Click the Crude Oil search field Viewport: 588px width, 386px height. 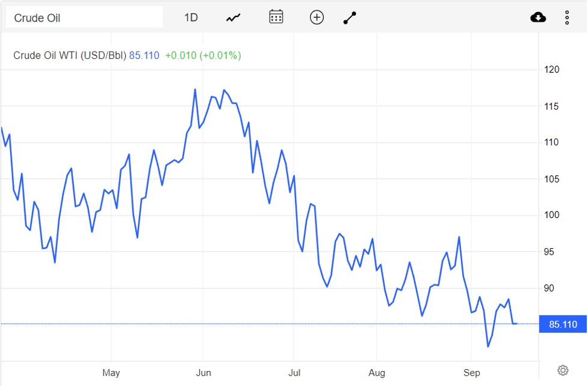84,17
